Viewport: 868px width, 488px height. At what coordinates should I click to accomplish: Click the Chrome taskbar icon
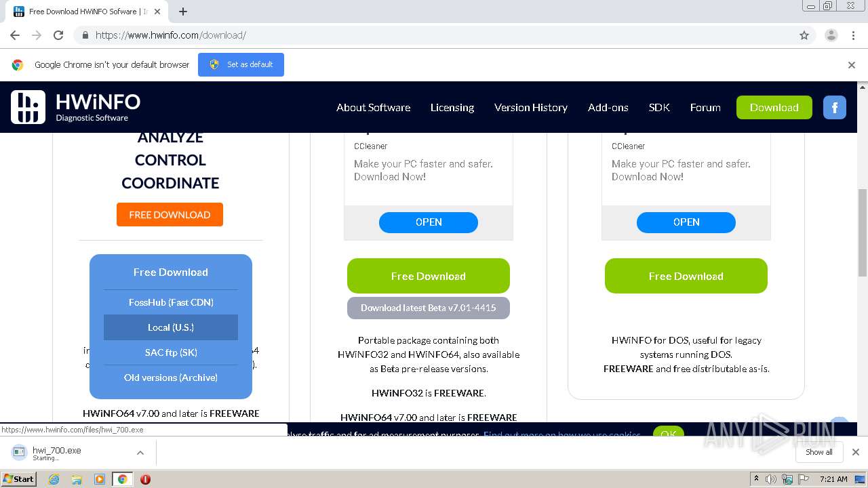click(122, 479)
